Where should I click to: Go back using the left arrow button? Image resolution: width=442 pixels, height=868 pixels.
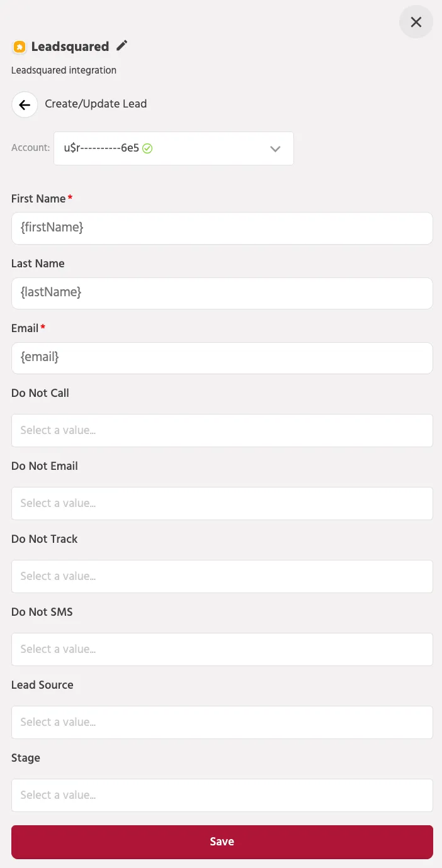[x=25, y=104]
